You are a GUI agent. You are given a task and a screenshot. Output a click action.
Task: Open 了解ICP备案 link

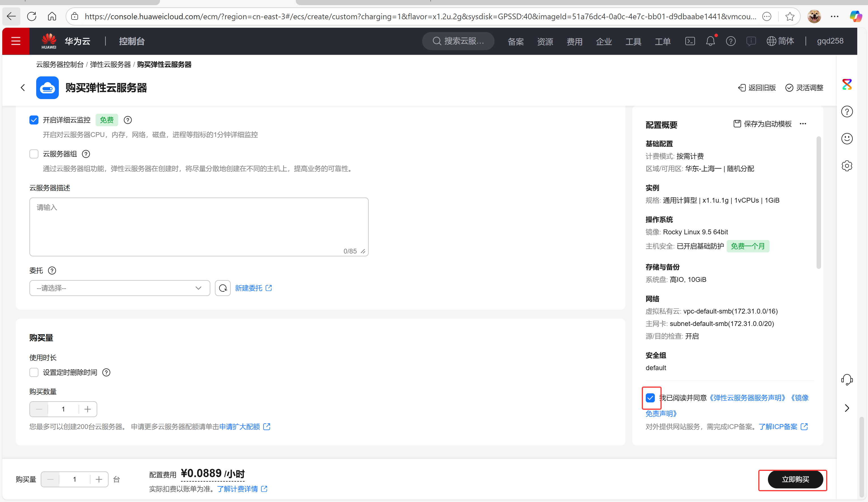coord(783,426)
